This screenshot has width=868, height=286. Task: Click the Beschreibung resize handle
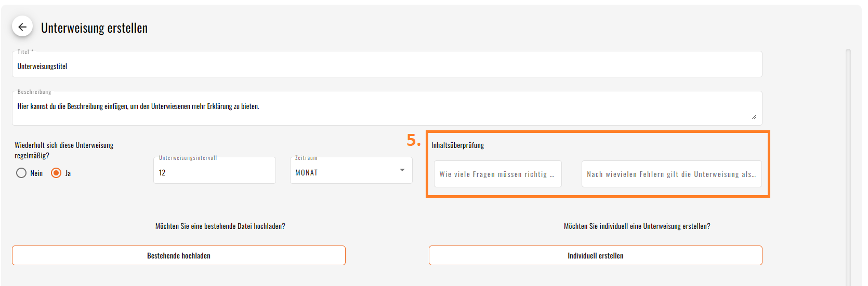(x=754, y=117)
